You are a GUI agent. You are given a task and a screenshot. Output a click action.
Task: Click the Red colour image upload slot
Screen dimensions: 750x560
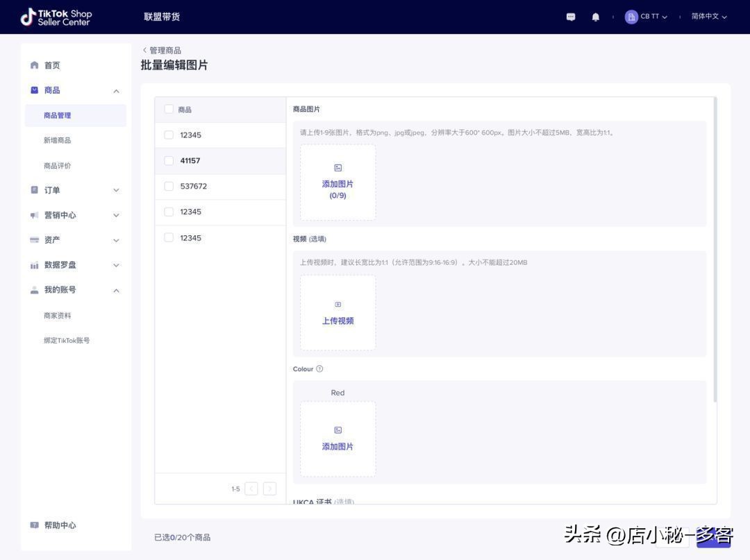click(337, 438)
